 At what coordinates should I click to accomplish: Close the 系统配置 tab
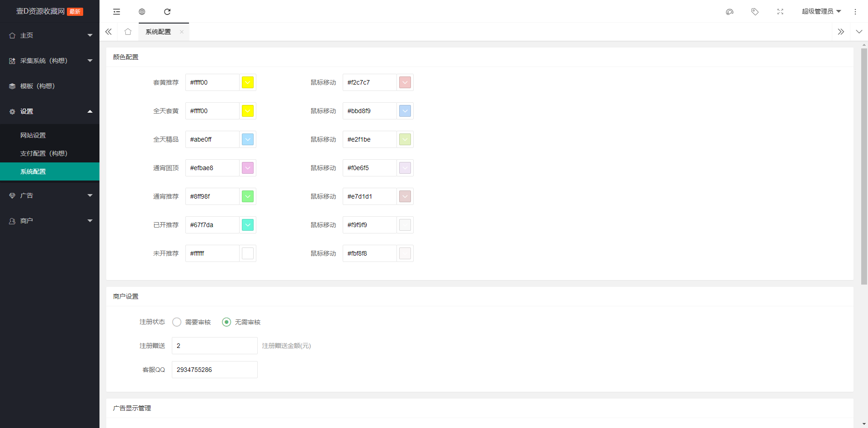(x=182, y=32)
